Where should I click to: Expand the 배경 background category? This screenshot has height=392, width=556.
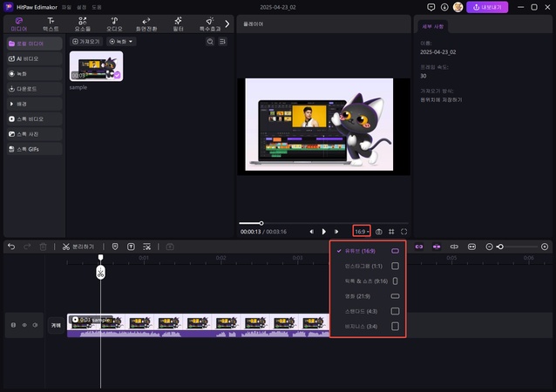34,104
